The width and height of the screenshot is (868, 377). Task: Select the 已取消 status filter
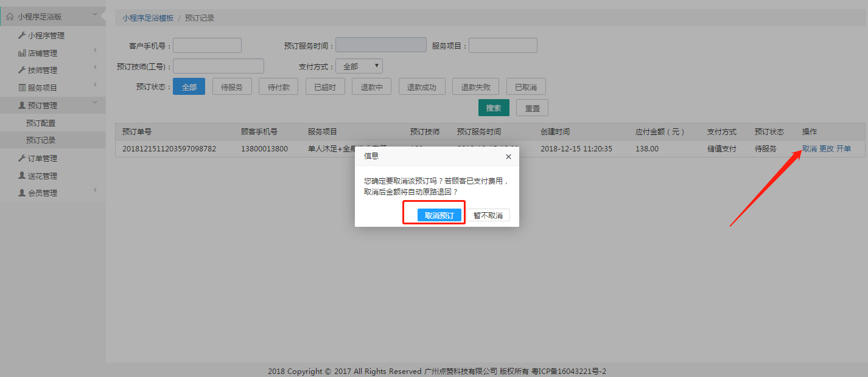tap(526, 87)
